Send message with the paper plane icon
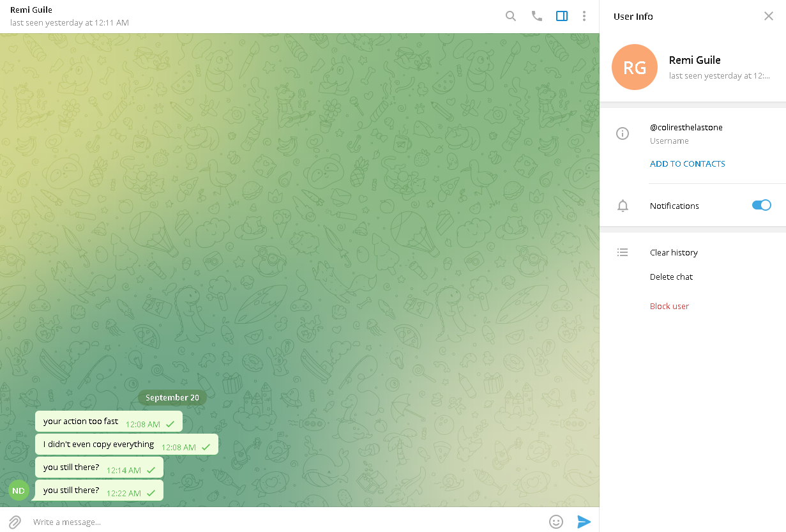This screenshot has height=532, width=786. [x=584, y=522]
